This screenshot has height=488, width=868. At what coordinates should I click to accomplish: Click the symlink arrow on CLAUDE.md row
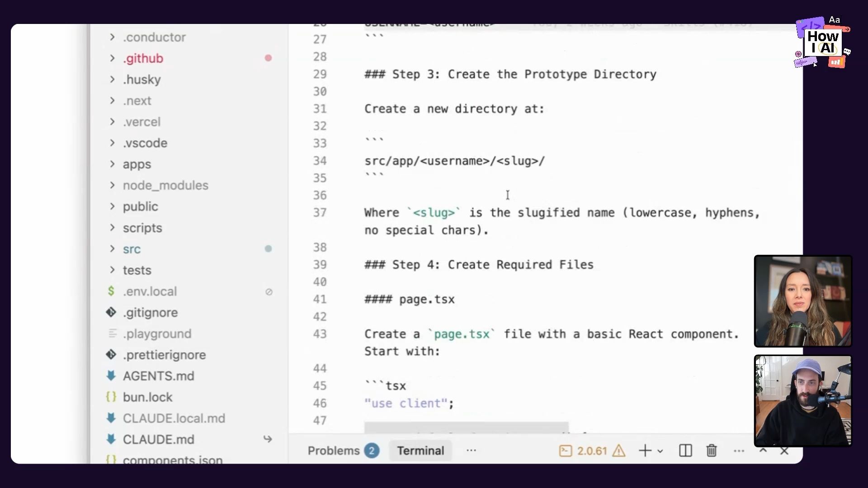click(x=268, y=439)
